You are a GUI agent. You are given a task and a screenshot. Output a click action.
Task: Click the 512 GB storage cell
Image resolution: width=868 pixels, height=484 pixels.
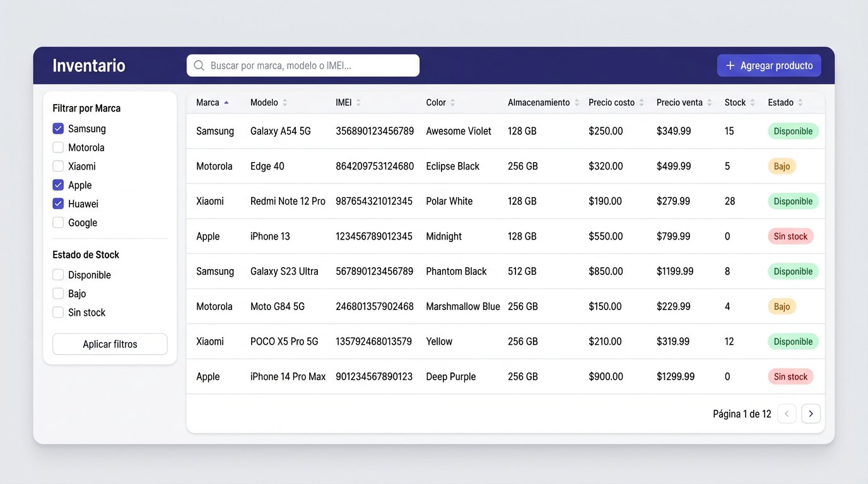pyautogui.click(x=522, y=271)
